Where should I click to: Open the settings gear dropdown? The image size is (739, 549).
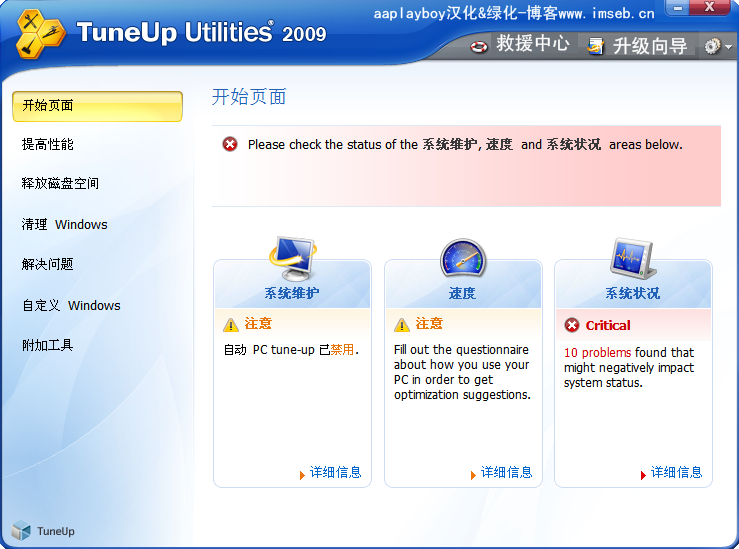pos(717,46)
